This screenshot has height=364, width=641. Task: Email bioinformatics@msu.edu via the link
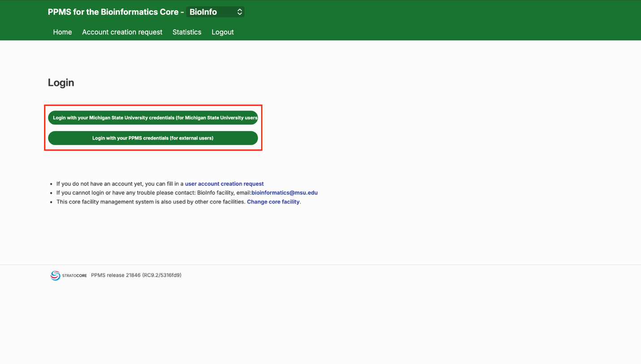284,193
